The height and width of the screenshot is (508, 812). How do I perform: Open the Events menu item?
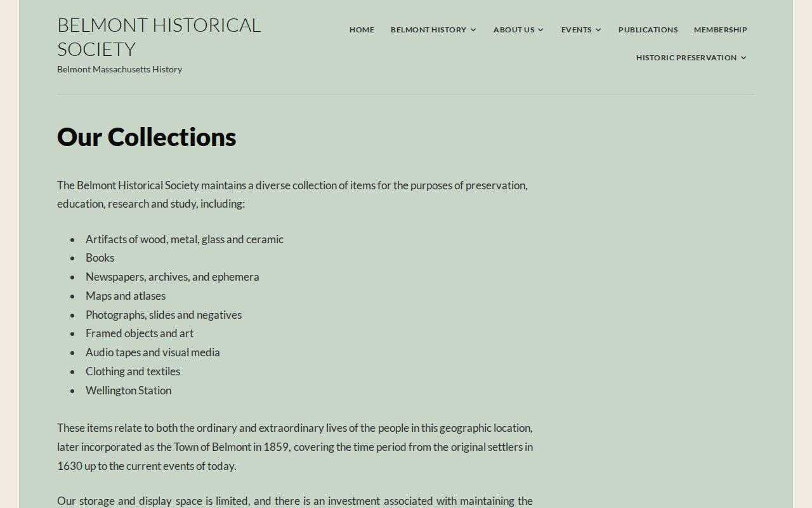click(x=576, y=30)
